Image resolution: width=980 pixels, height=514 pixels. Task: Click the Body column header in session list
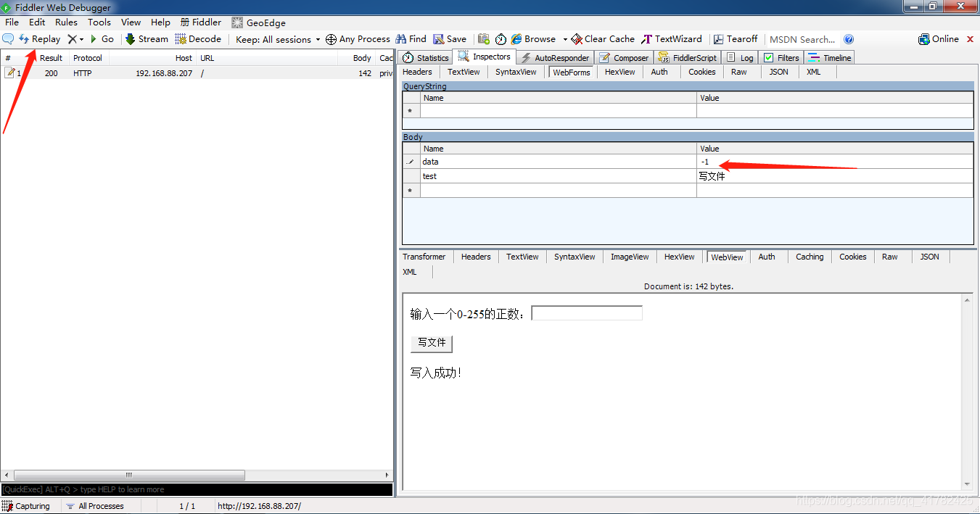click(362, 58)
